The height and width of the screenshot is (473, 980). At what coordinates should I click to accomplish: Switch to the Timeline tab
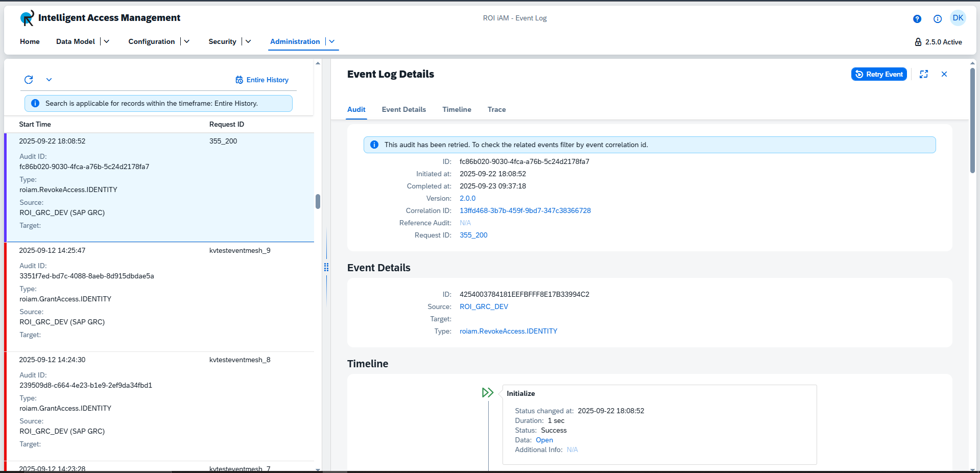point(457,109)
